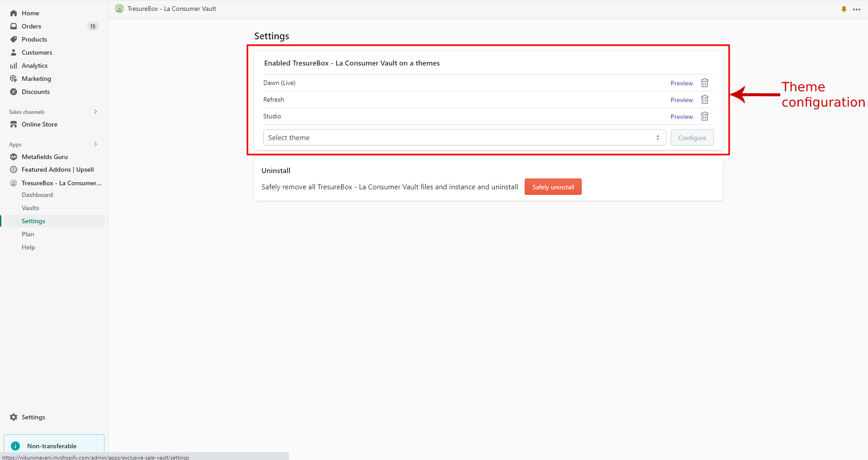This screenshot has width=868, height=460.
Task: Open the TresureBox - La Consumer app link
Action: pos(62,183)
